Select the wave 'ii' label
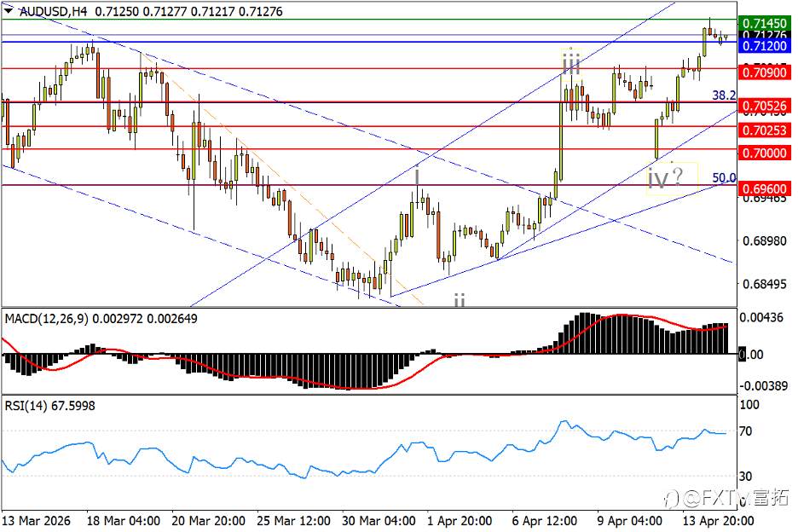 pyautogui.click(x=460, y=300)
